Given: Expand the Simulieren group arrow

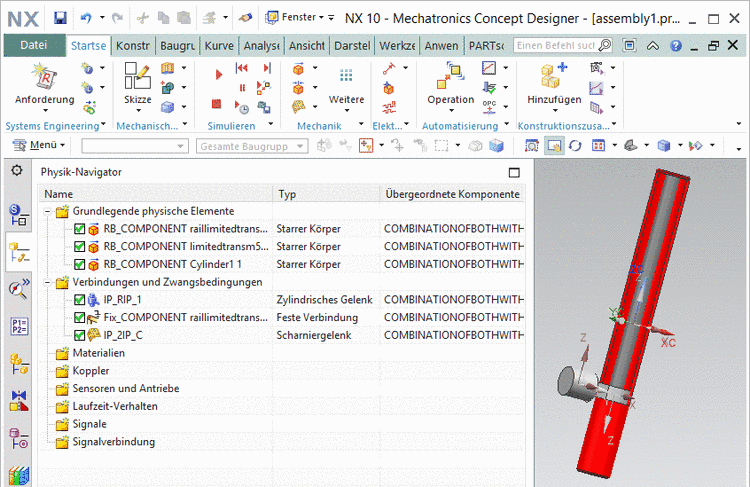Looking at the screenshot, I should (x=271, y=124).
